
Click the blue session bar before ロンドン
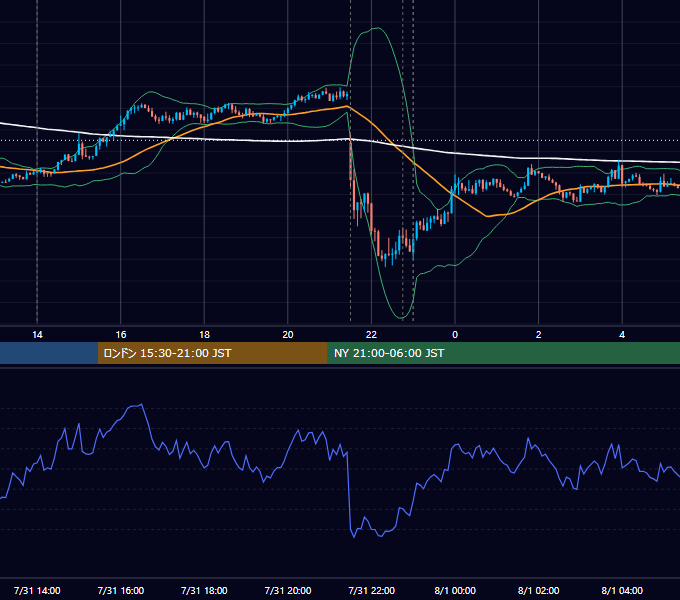click(49, 353)
